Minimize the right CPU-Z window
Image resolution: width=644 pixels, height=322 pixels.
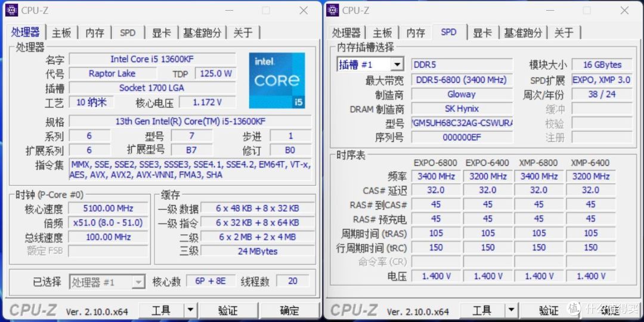pos(551,10)
